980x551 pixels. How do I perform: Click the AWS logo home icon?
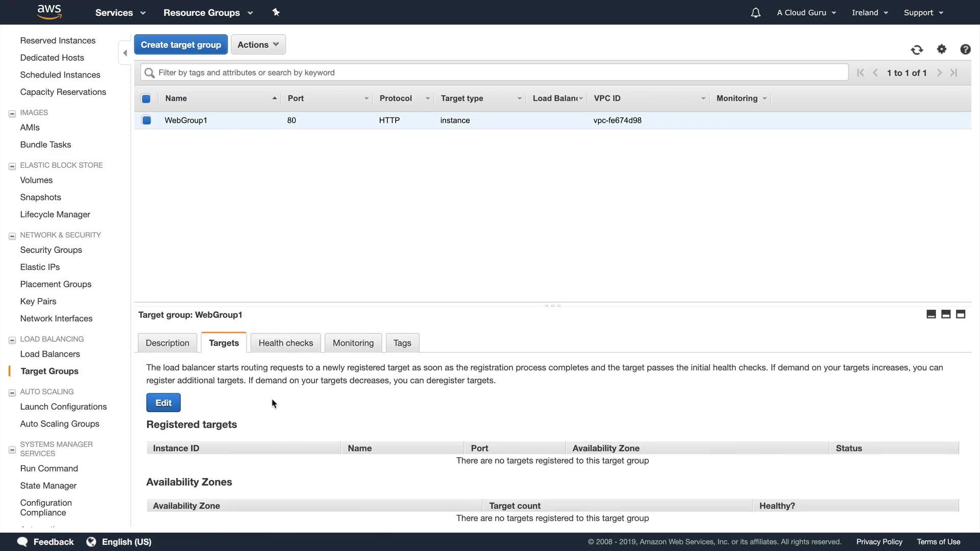click(49, 11)
